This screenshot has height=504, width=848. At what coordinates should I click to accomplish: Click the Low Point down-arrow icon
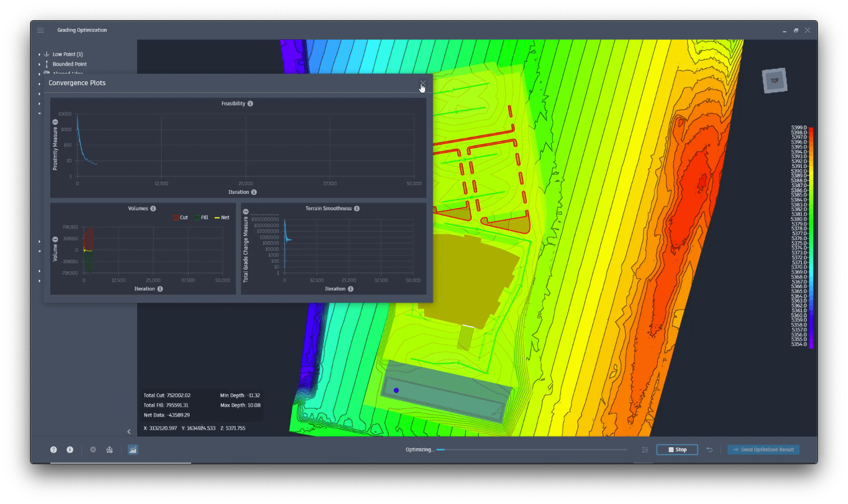tap(46, 54)
